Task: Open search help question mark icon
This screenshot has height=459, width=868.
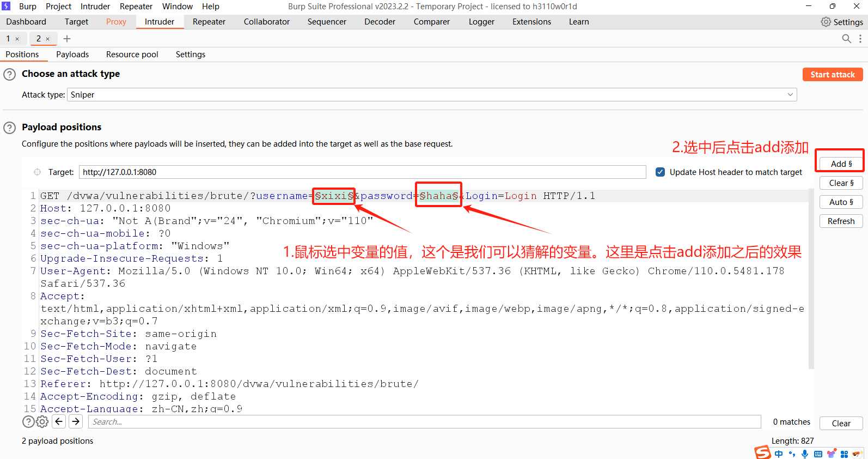Action: coord(28,421)
